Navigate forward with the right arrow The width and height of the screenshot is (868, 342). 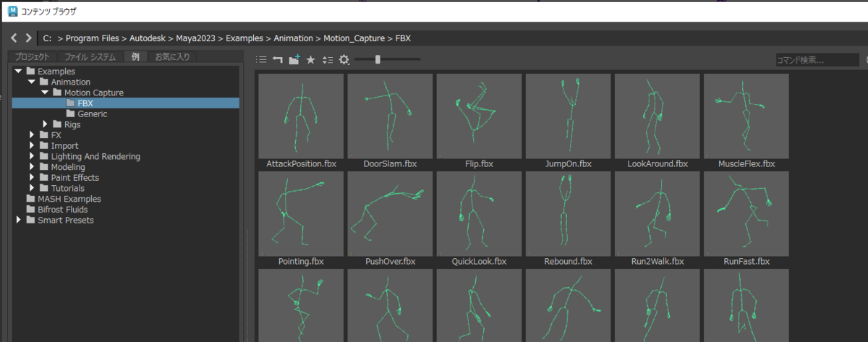click(x=28, y=38)
